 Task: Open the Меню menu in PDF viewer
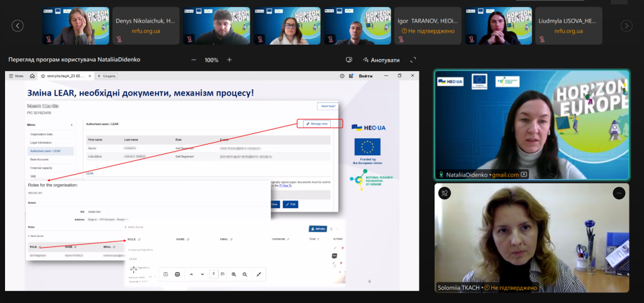(16, 75)
